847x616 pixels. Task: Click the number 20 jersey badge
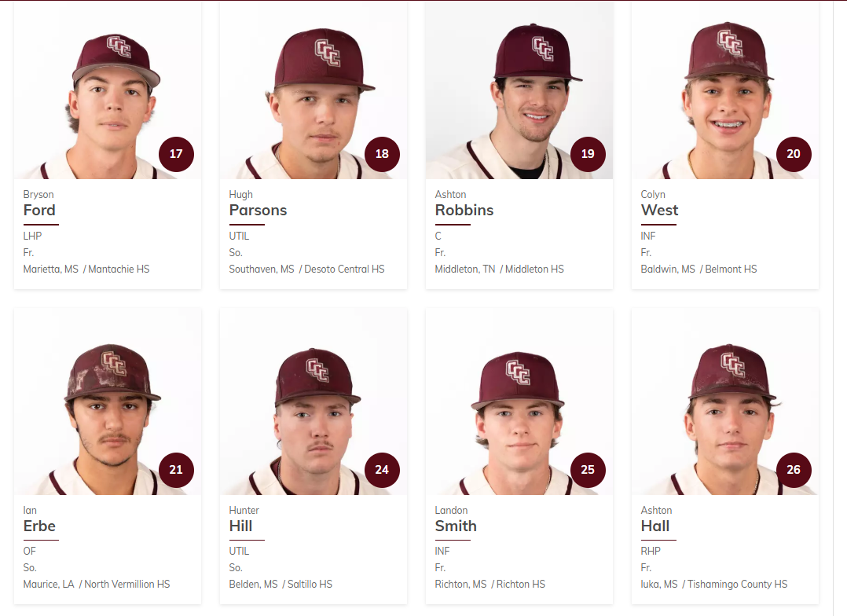coord(794,154)
